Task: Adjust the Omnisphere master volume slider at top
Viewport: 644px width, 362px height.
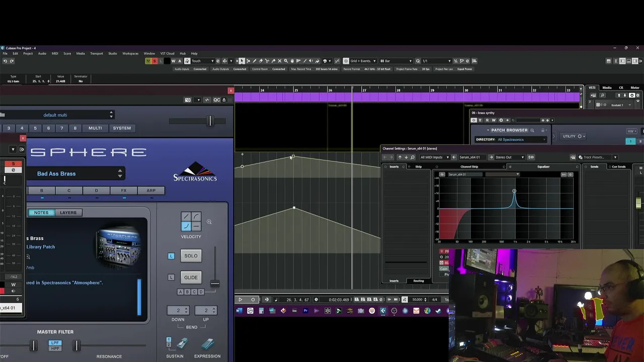Action: (x=211, y=121)
